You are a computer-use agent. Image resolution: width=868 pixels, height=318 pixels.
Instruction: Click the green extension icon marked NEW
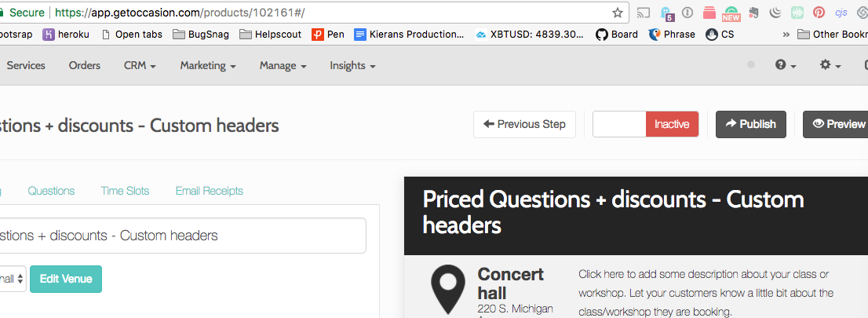(731, 13)
